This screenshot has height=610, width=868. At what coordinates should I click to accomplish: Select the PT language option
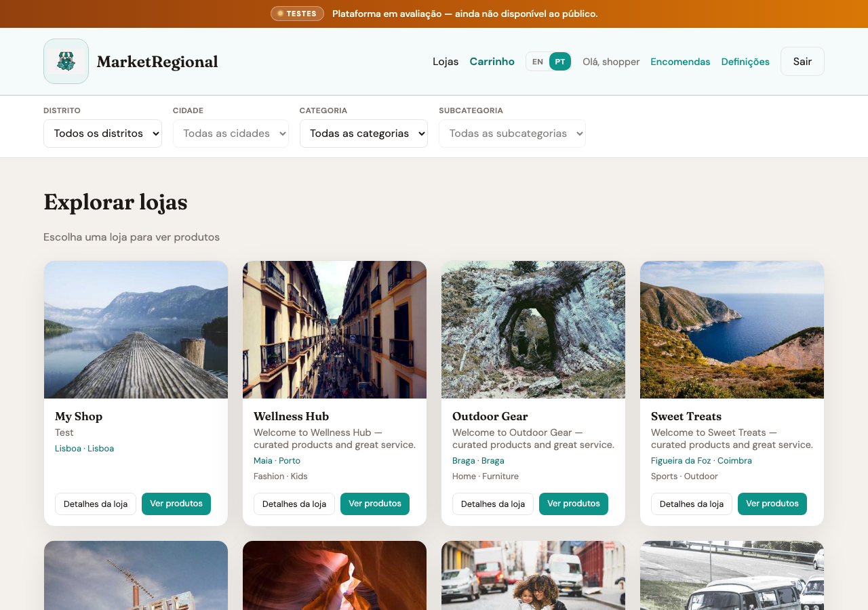(560, 62)
